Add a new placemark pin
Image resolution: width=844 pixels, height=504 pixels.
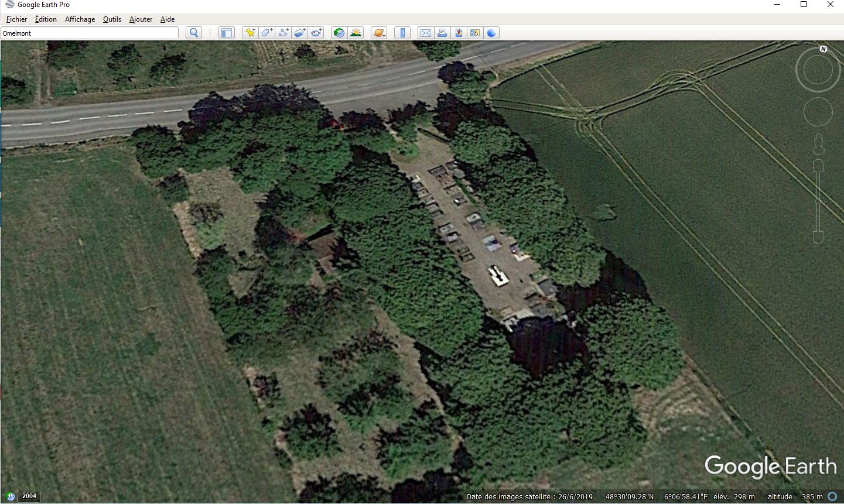pyautogui.click(x=250, y=33)
